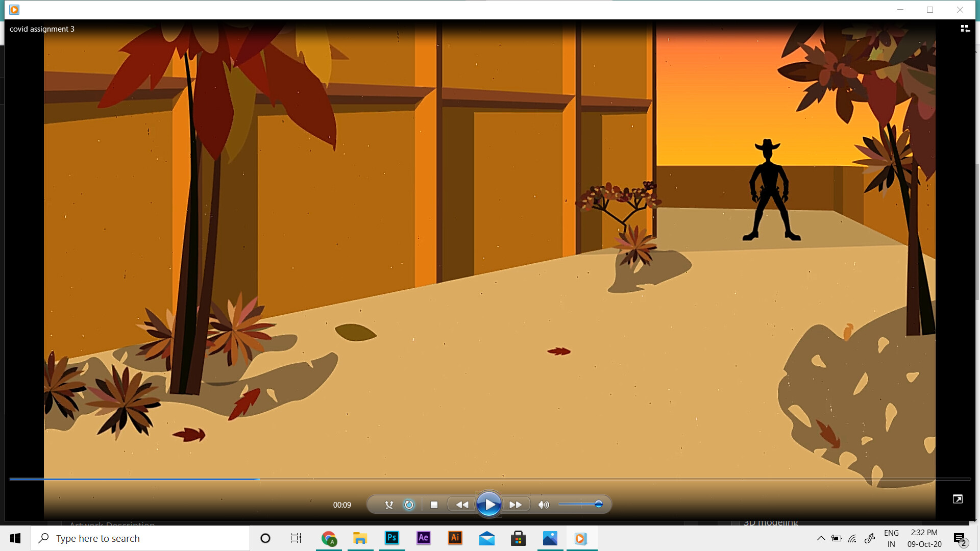Mute the player volume

tap(544, 505)
